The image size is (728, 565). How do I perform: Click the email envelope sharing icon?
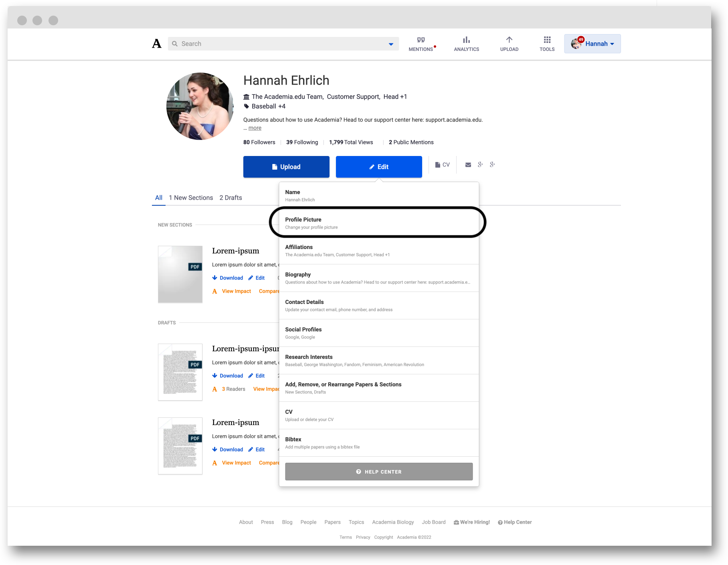pos(468,164)
